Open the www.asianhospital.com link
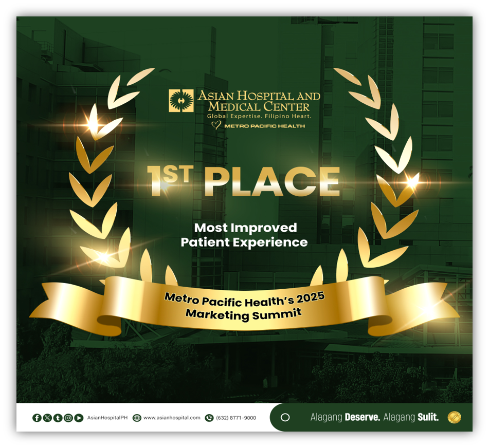 (172, 418)
